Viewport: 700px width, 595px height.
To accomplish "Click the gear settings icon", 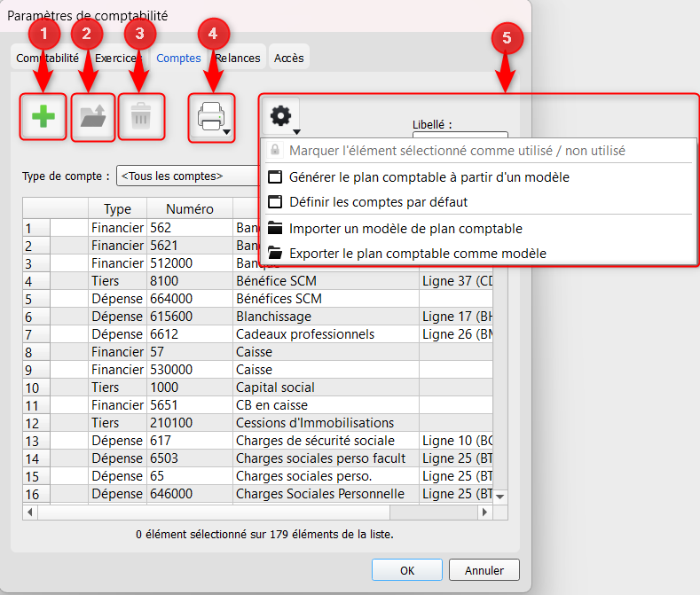I will [281, 116].
